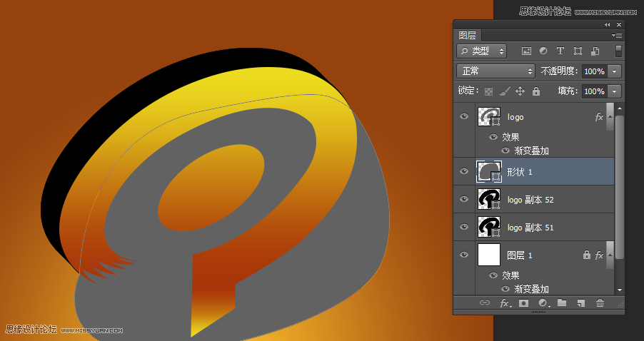Close the Layers panel
The width and height of the screenshot is (644, 341).
point(619,25)
